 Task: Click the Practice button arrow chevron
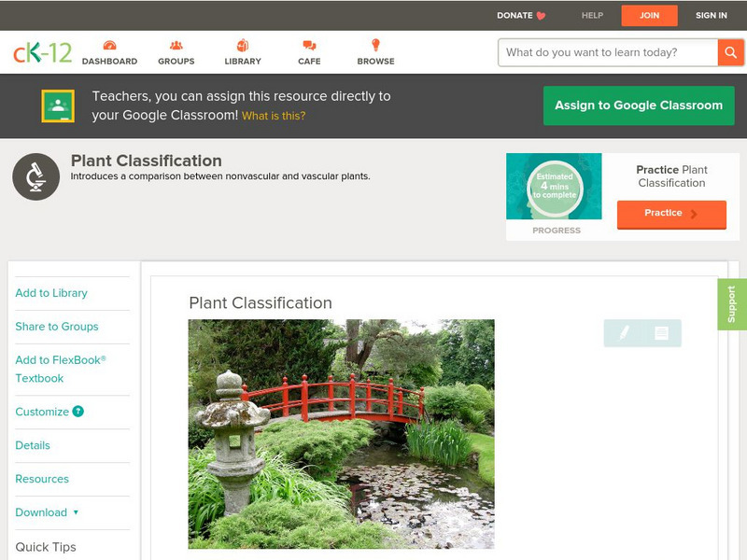694,214
